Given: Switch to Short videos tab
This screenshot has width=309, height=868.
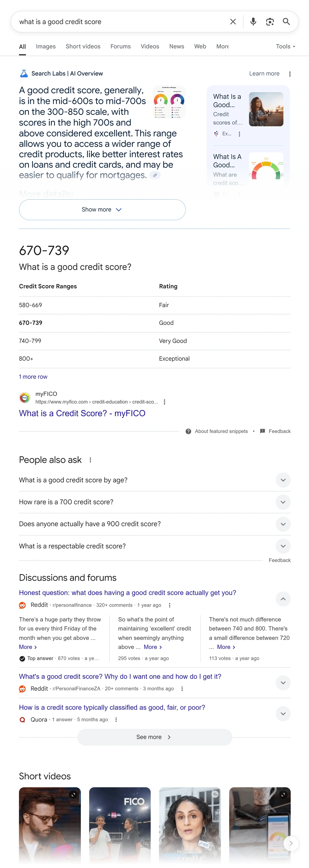Looking at the screenshot, I should tap(83, 46).
